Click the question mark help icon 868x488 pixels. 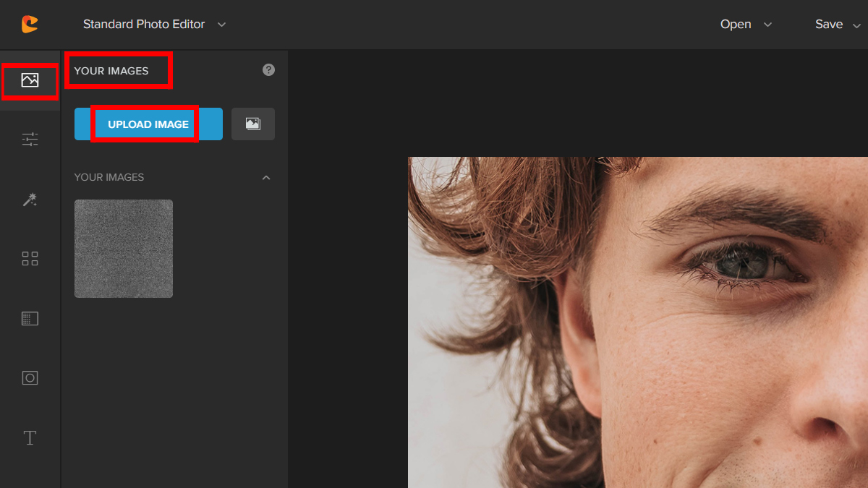click(268, 70)
